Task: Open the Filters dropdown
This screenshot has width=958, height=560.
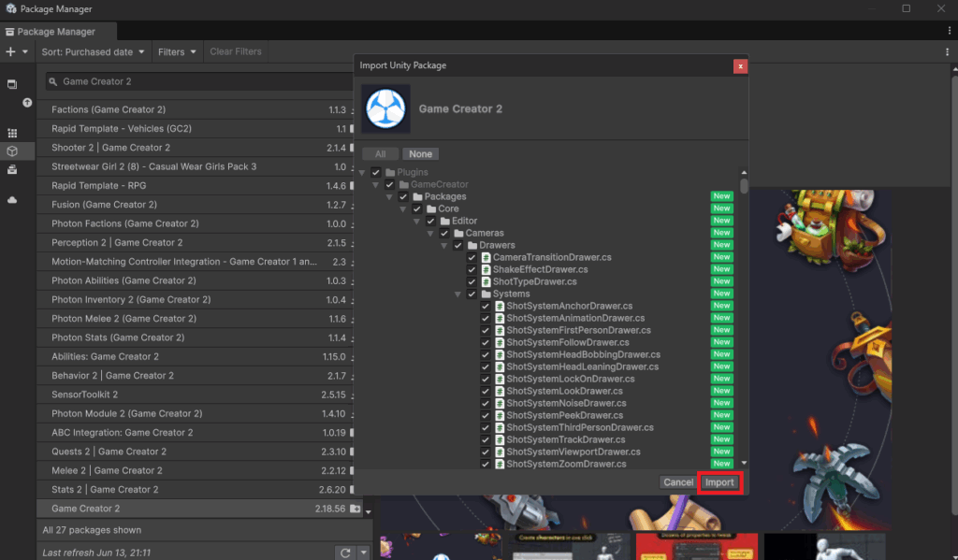Action: tap(177, 52)
